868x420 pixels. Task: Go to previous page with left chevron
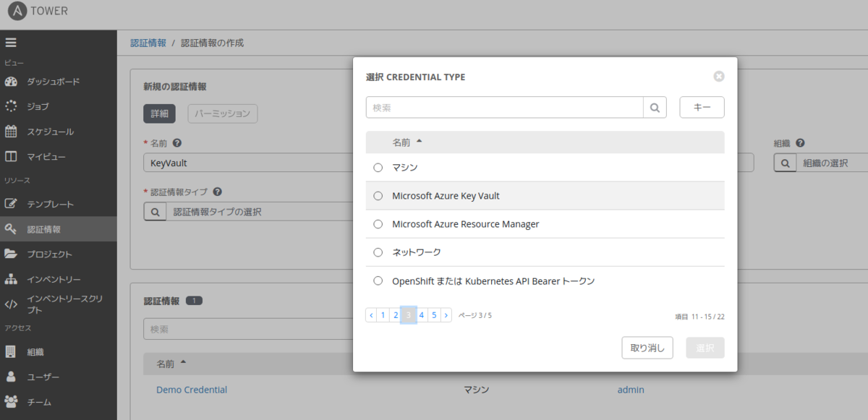pos(372,315)
